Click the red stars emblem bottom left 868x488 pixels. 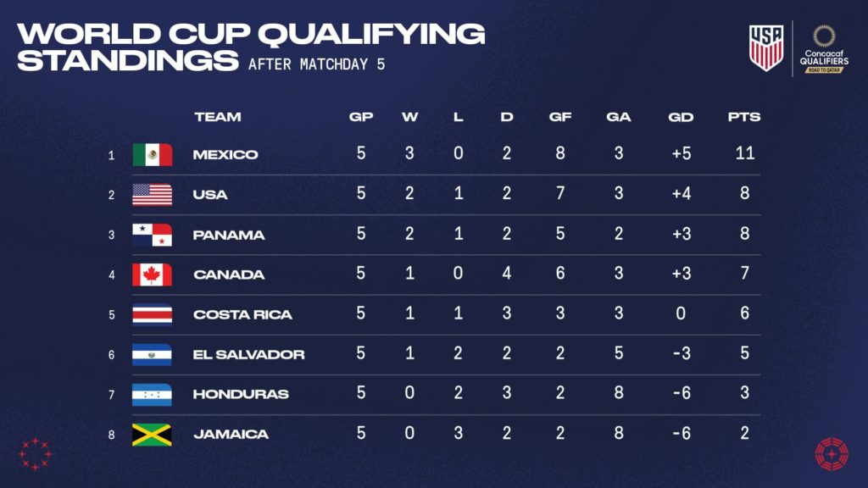pyautogui.click(x=35, y=454)
